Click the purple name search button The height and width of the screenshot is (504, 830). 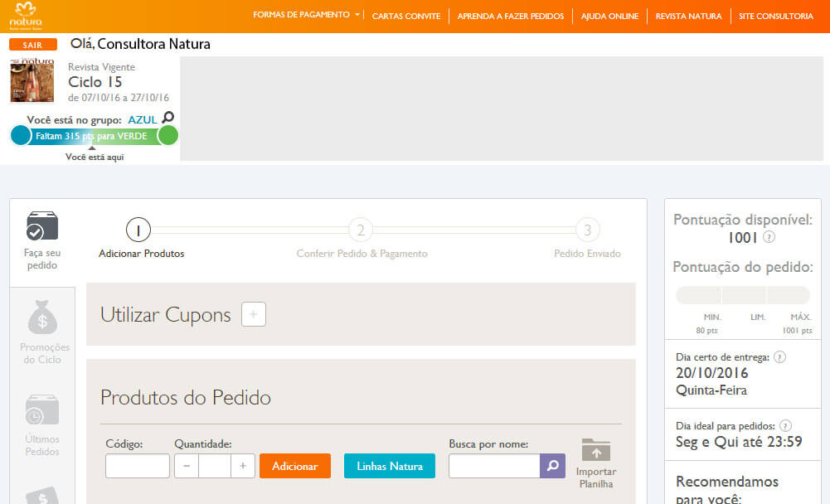tap(552, 466)
